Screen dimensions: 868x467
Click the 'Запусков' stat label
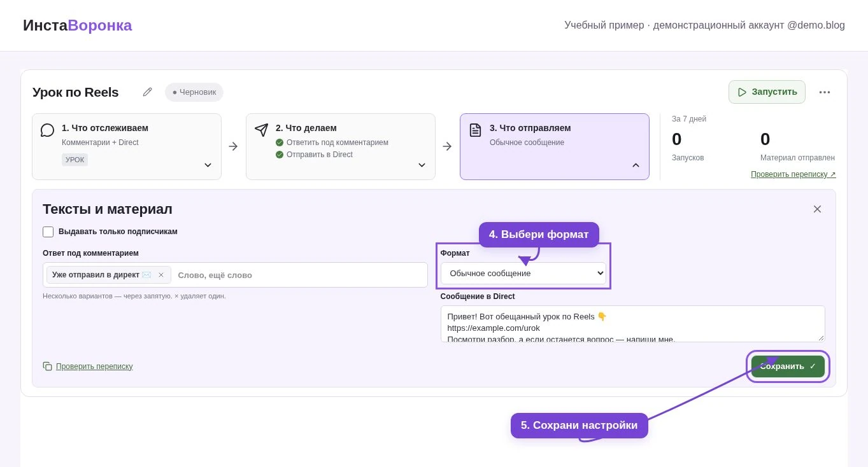click(x=688, y=158)
